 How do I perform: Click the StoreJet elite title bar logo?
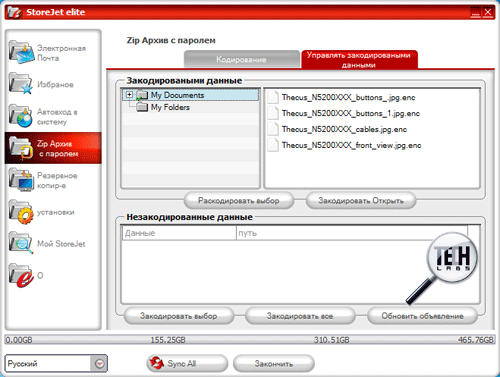point(14,12)
